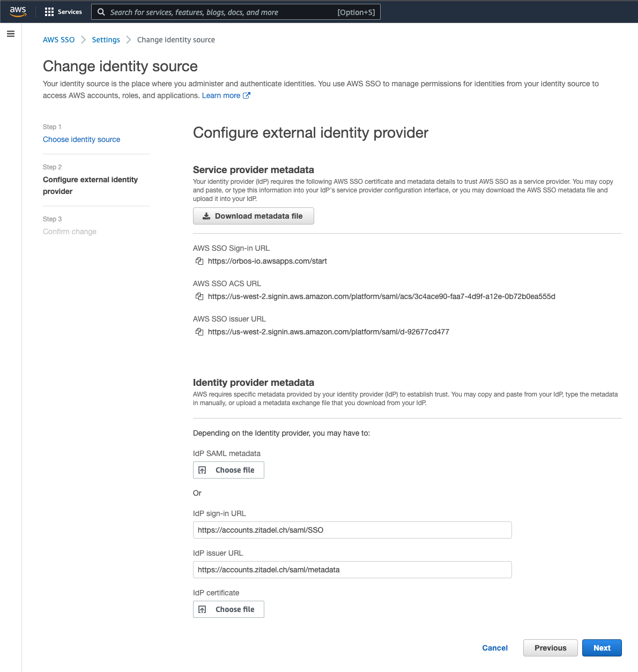Copy the AWS SSO ACS URL
638x672 pixels.
point(199,296)
